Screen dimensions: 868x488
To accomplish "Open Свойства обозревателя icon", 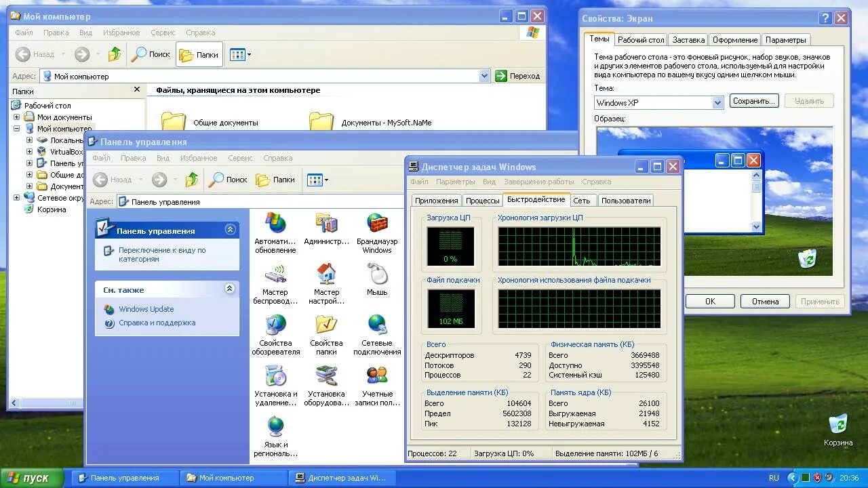I will pos(275,334).
